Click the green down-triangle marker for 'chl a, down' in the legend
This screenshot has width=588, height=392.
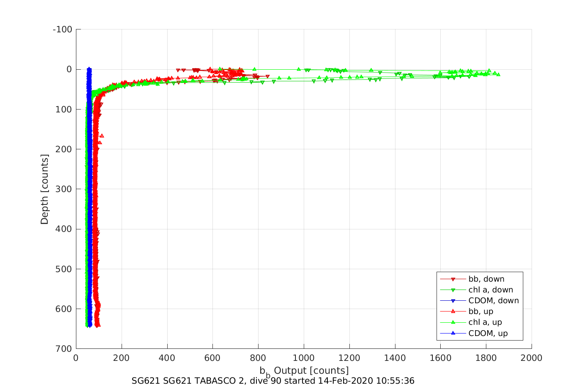(x=453, y=290)
